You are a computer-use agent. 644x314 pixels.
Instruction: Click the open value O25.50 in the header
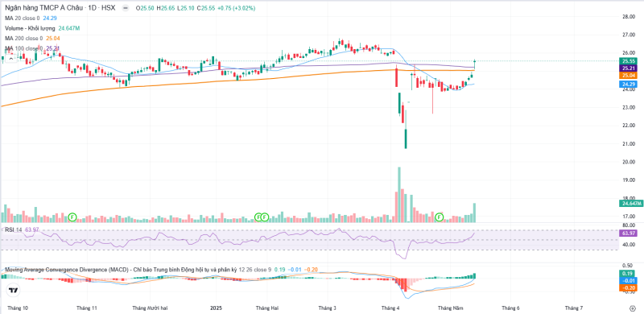(x=146, y=8)
